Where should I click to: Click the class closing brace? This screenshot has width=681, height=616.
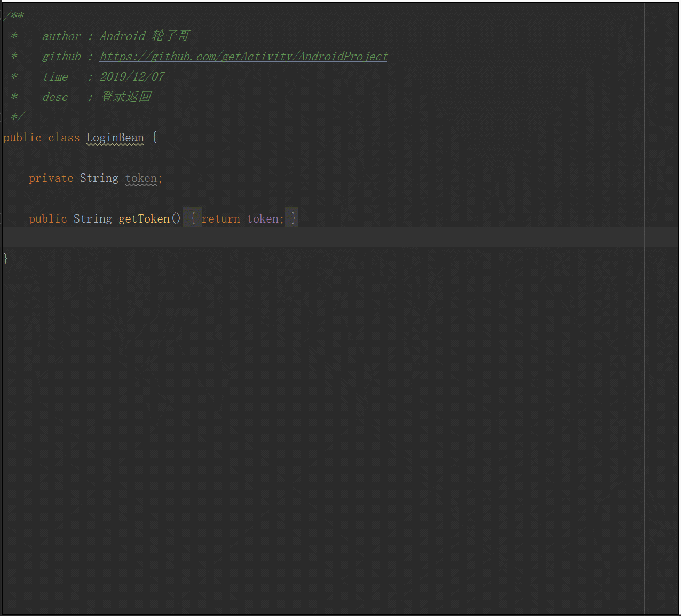coord(5,259)
